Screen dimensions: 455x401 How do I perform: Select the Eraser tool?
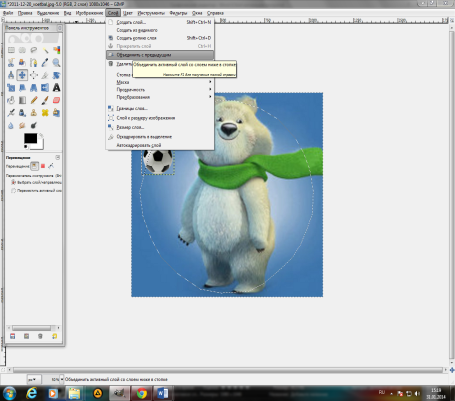pyautogui.click(x=56, y=100)
